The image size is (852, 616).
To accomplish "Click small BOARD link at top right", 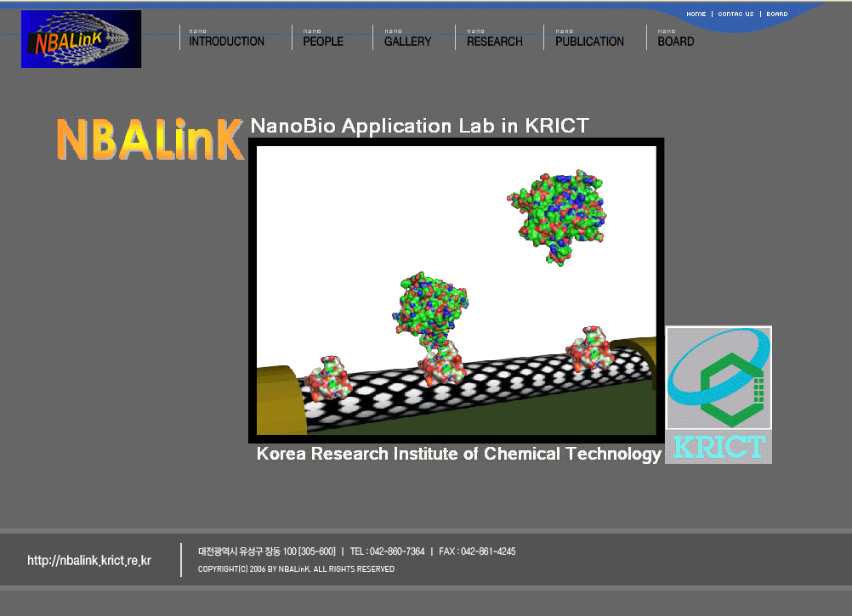I will (777, 14).
